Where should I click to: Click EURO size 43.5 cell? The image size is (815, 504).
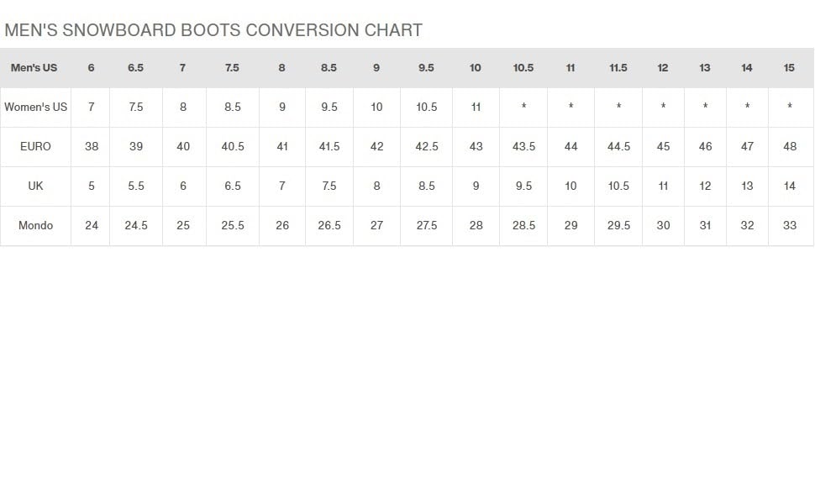coord(523,146)
